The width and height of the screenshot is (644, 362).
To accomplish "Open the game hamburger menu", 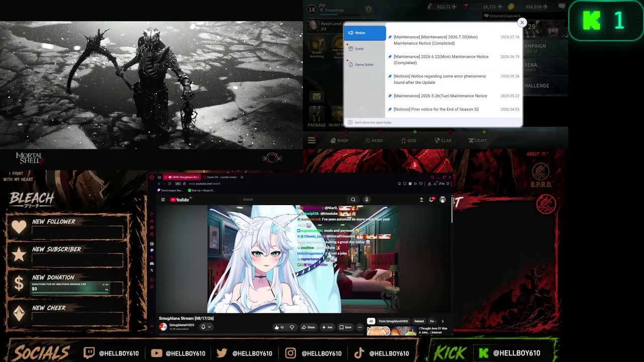I will [x=312, y=140].
